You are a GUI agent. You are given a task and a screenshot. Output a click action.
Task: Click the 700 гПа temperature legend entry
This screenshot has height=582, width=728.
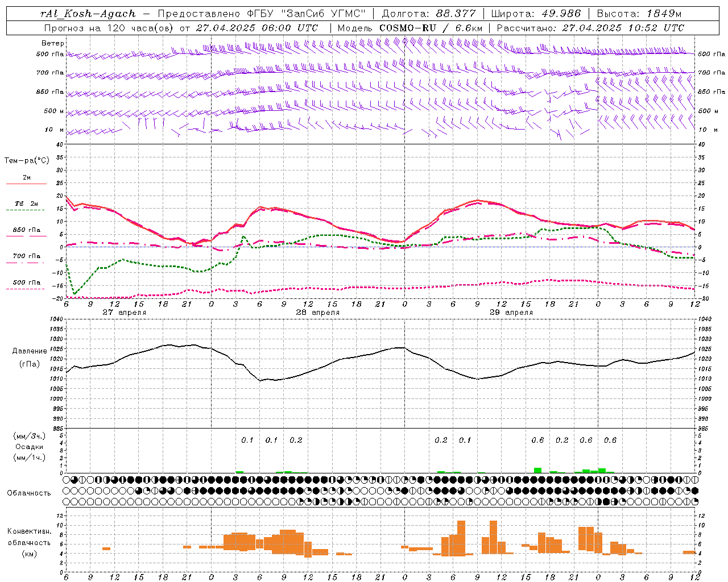tap(26, 259)
